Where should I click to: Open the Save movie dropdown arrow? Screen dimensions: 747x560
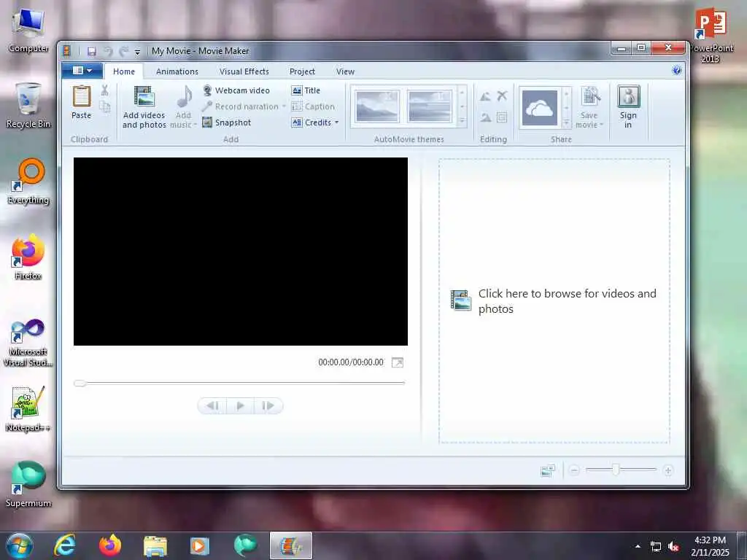click(x=602, y=125)
